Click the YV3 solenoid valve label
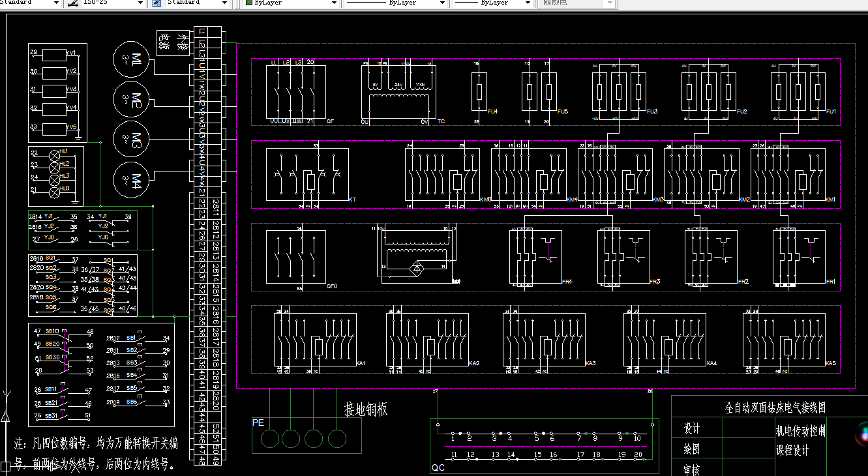 pos(72,89)
